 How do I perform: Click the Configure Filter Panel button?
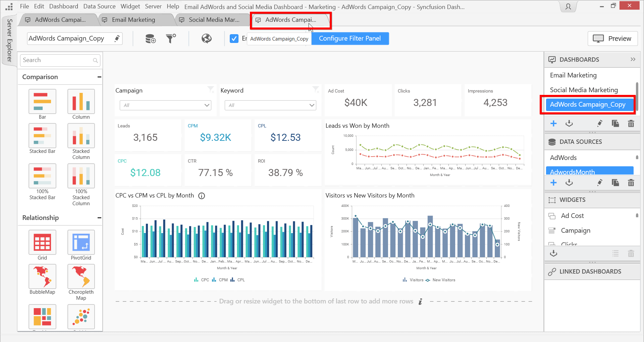point(350,39)
